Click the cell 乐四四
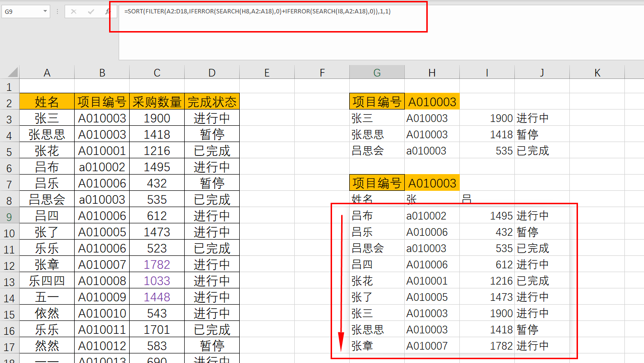 [x=47, y=281]
